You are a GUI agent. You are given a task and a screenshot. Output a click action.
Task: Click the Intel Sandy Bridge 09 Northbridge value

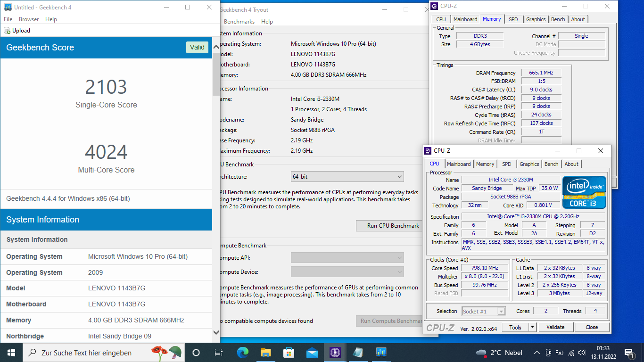coord(120,336)
